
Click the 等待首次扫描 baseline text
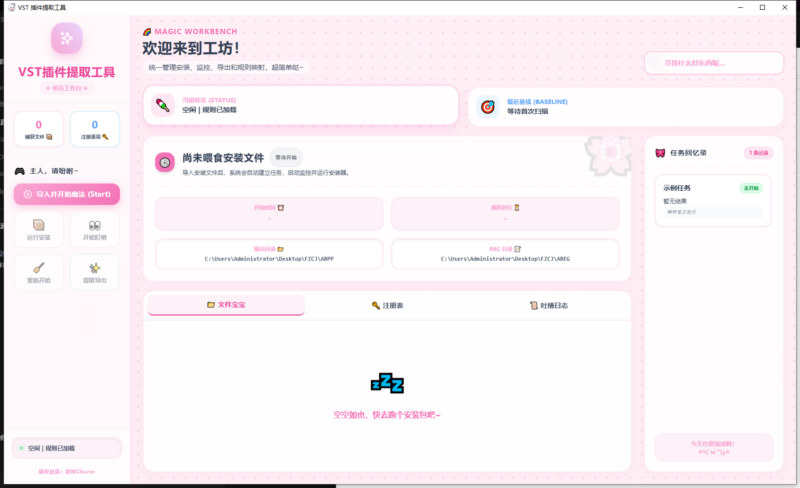click(x=528, y=111)
